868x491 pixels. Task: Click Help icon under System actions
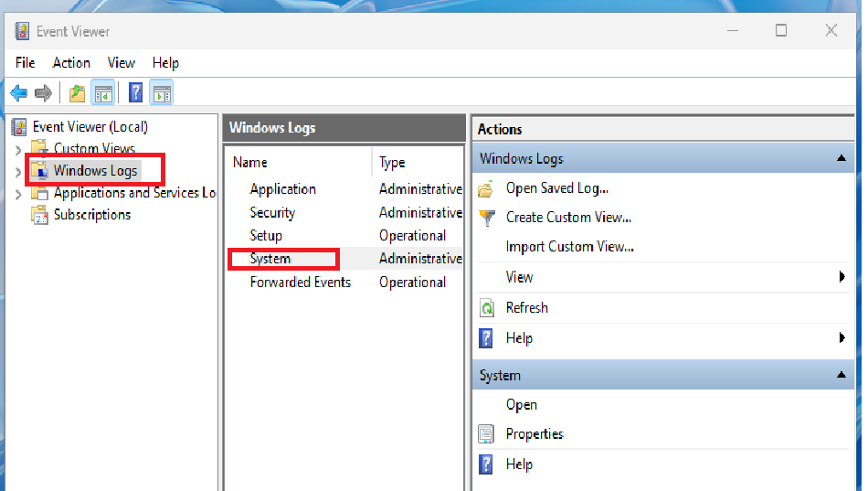tap(485, 464)
